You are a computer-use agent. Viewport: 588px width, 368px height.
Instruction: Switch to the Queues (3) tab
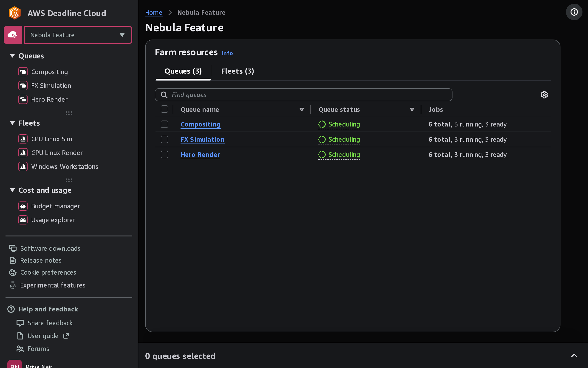(x=183, y=71)
